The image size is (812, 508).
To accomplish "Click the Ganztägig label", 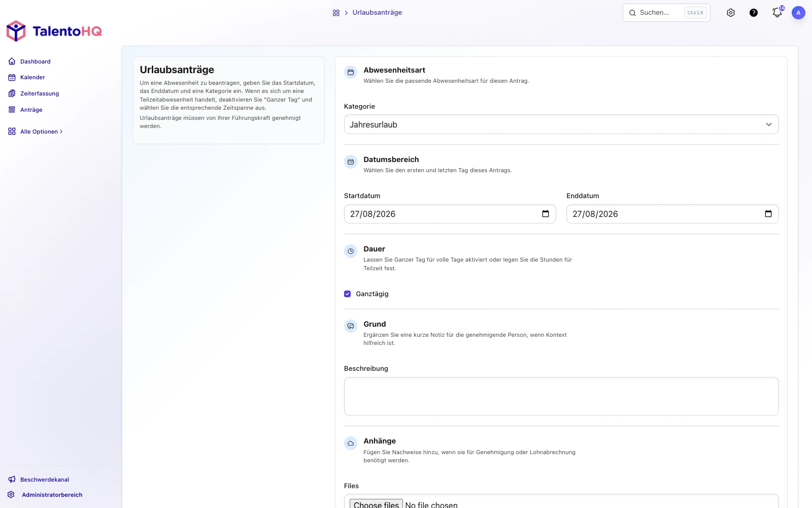I will [372, 294].
